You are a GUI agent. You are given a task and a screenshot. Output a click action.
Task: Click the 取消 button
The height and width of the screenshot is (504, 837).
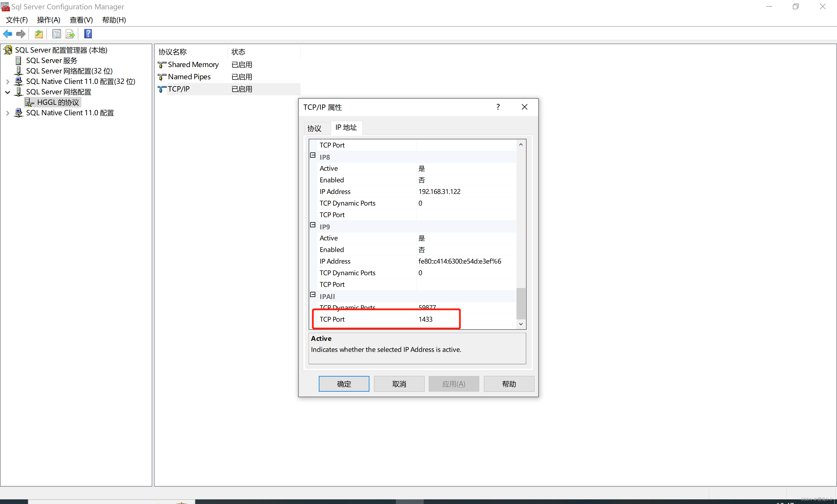tap(399, 384)
